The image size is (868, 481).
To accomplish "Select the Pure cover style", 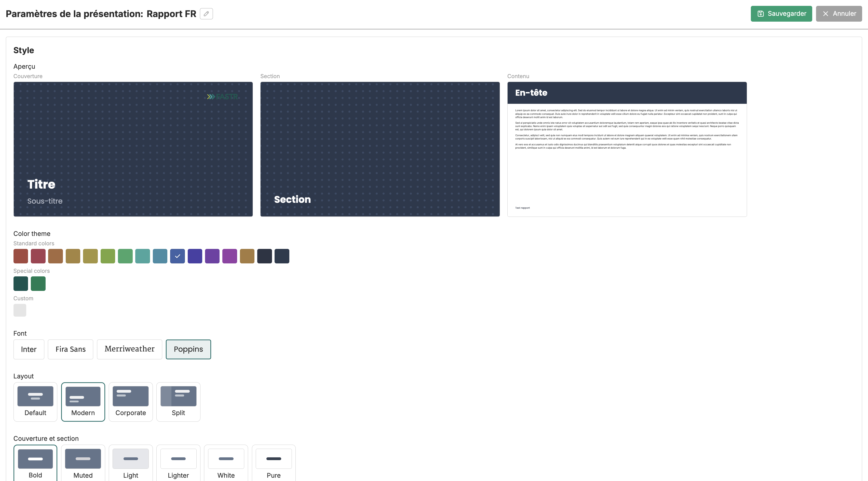I will click(x=274, y=463).
